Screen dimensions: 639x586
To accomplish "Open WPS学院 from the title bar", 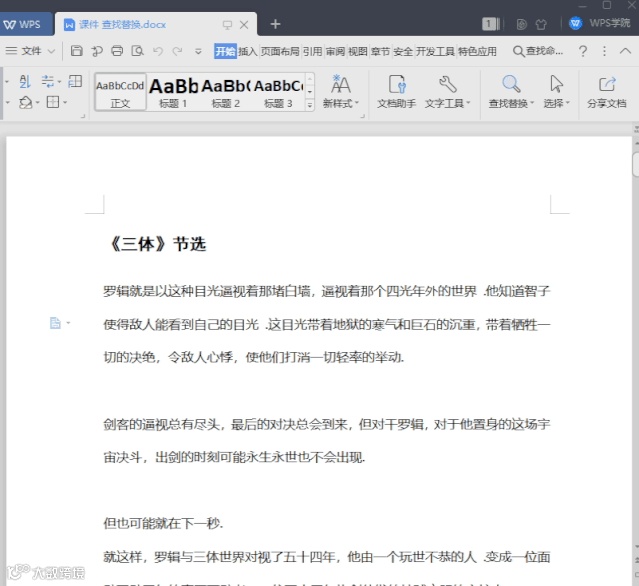I will tap(599, 23).
